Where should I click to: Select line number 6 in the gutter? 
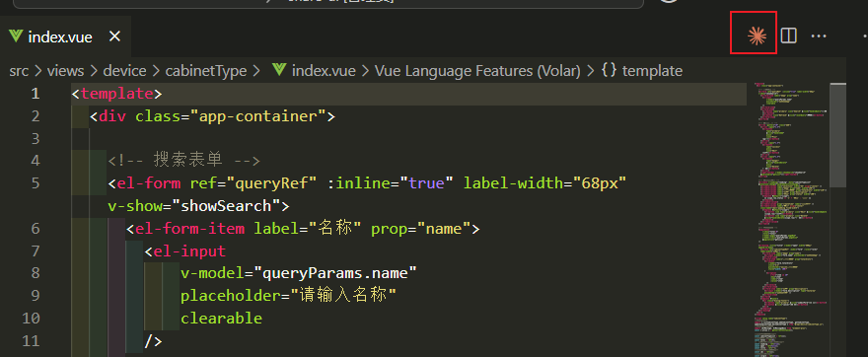pos(36,229)
